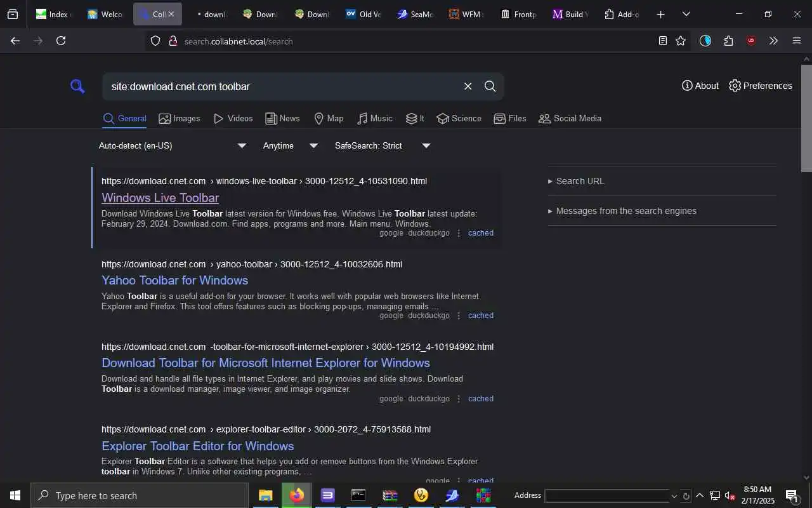Screen dimensions: 812x508
Task: Open Firefox View tab icon
Action: [13, 14]
